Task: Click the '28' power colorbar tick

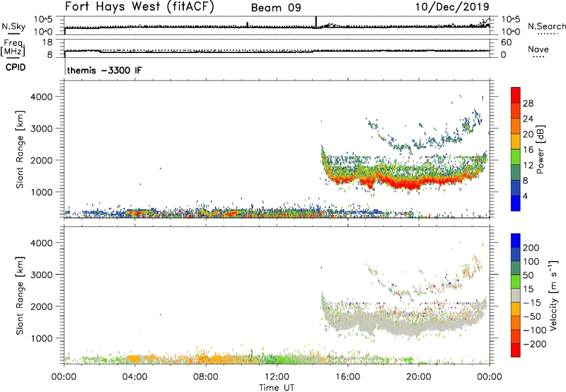Action: pos(528,103)
